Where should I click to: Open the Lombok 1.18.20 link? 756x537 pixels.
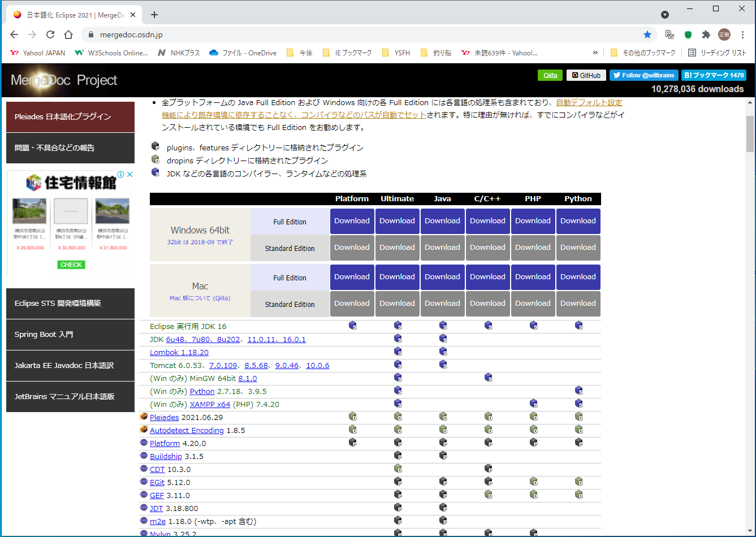click(179, 352)
